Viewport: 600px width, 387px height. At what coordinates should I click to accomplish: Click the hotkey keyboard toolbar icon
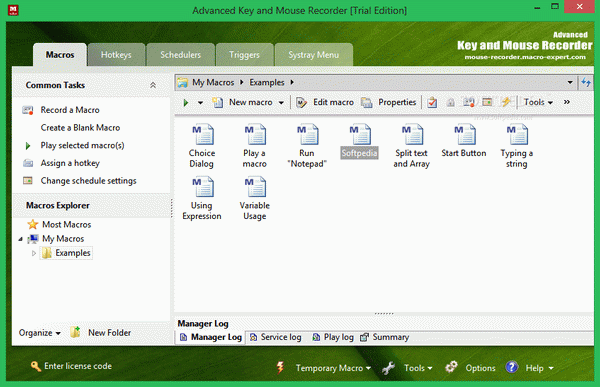(x=469, y=102)
